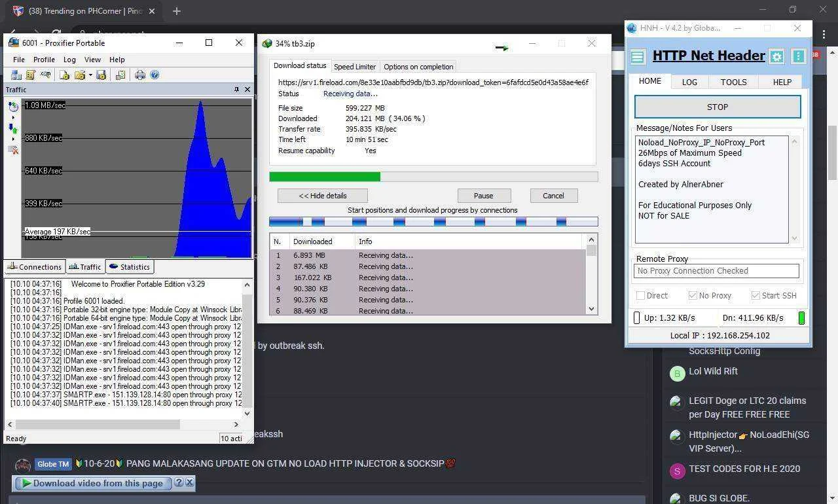838x504 pixels.
Task: Select the Traffic tab in Proxifier
Action: [85, 267]
